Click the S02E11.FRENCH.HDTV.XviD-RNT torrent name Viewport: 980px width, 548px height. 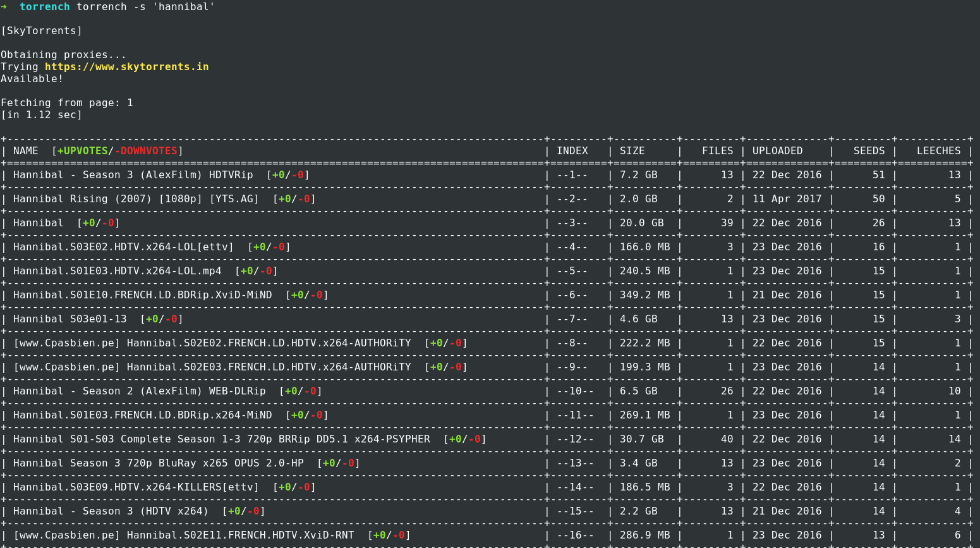tap(184, 535)
